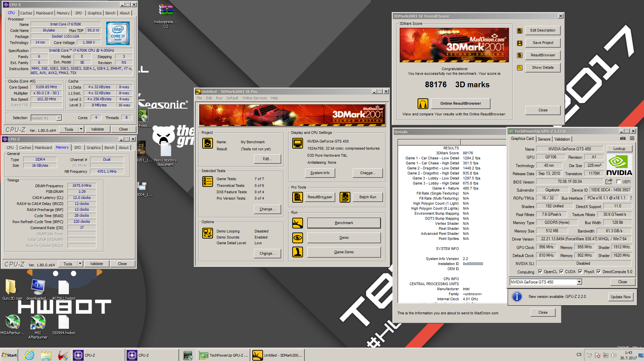
Task: Toggle the DirectCompute 5.0 checkbox
Action: pos(599,272)
